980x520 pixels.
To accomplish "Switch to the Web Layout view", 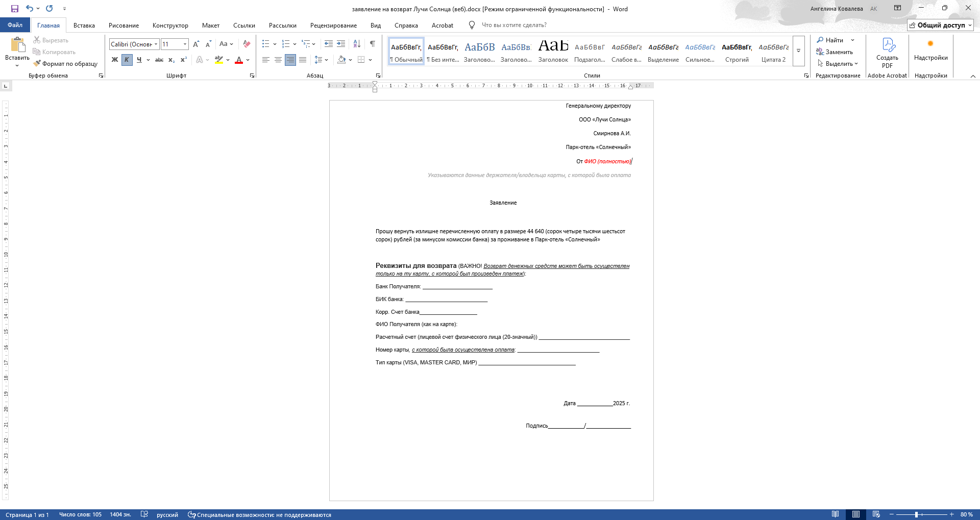I will 876,514.
